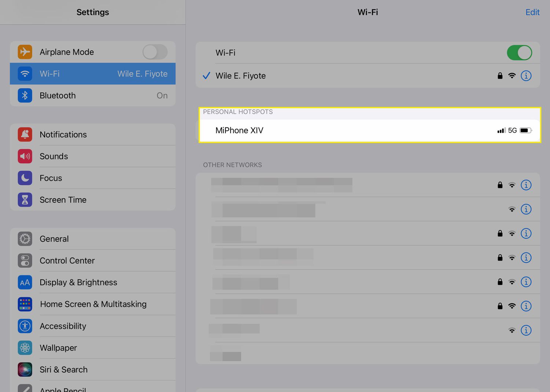The width and height of the screenshot is (550, 392).
Task: Tap the General gear icon
Action: pyautogui.click(x=25, y=239)
